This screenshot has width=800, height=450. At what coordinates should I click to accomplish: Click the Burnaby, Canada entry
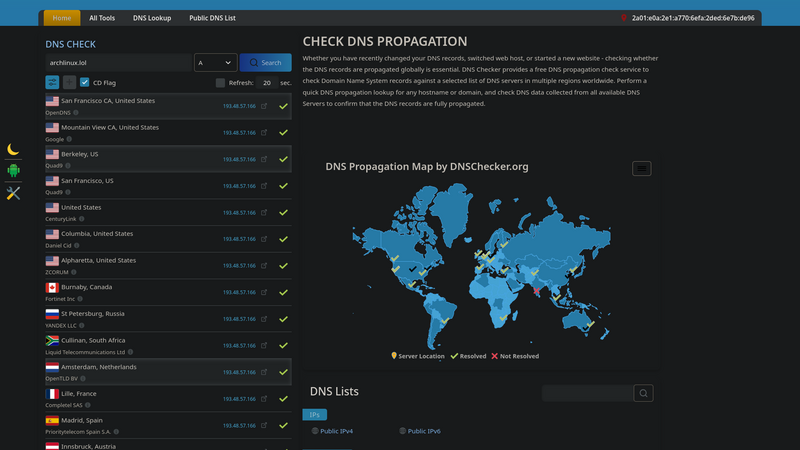[x=168, y=292]
